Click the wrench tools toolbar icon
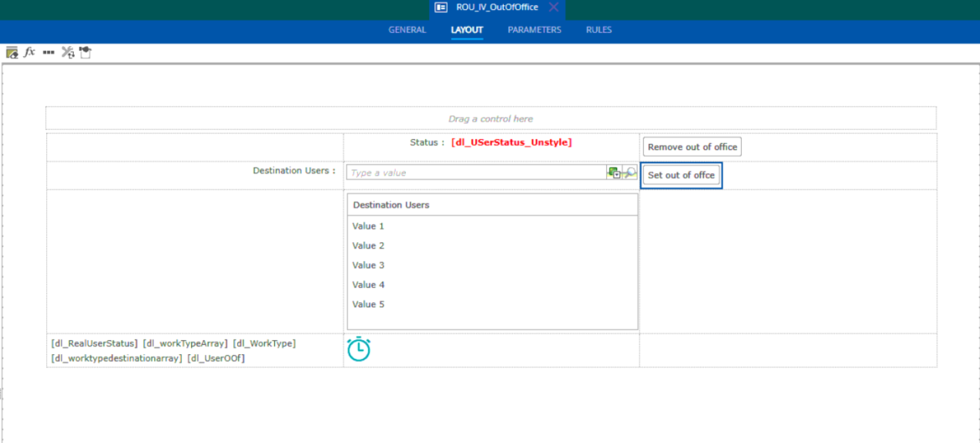 (x=68, y=53)
